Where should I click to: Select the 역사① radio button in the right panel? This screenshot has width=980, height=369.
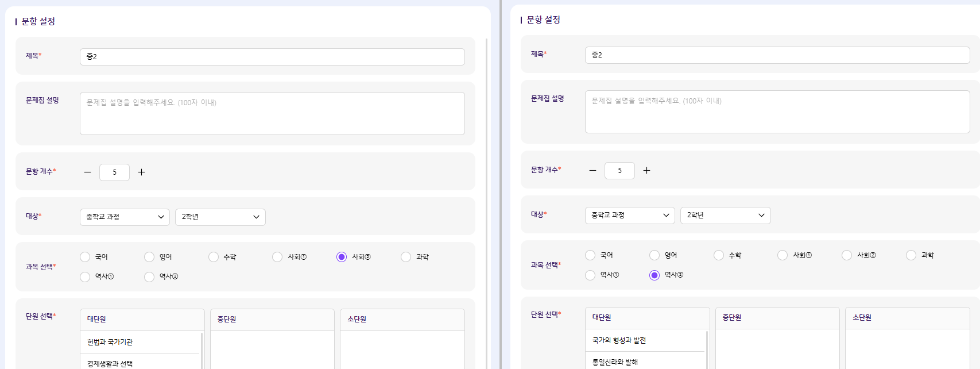590,275
